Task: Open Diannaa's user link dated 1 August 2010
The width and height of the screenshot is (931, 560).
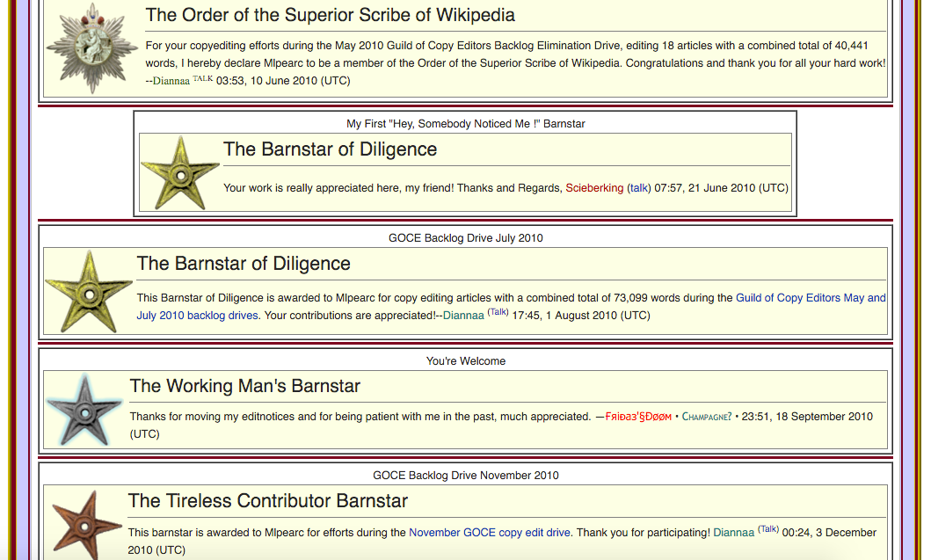Action: pos(463,316)
